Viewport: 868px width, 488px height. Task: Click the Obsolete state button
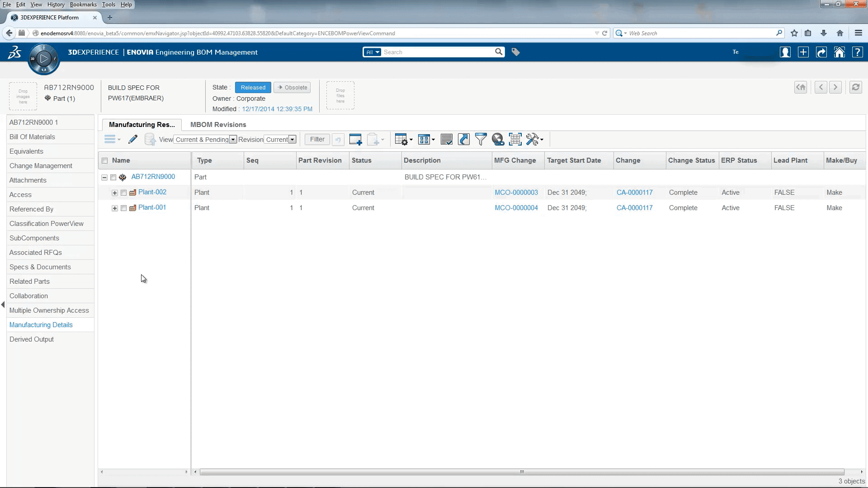[x=292, y=88]
